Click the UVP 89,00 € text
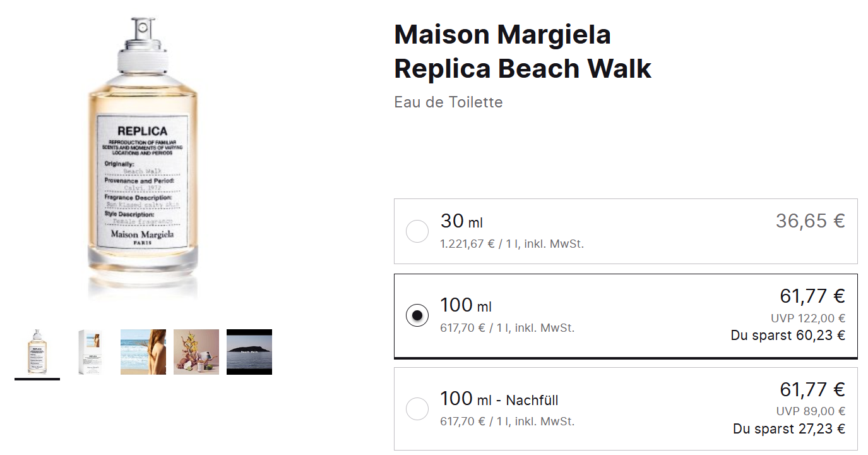Image resolution: width=868 pixels, height=455 pixels. (x=811, y=411)
